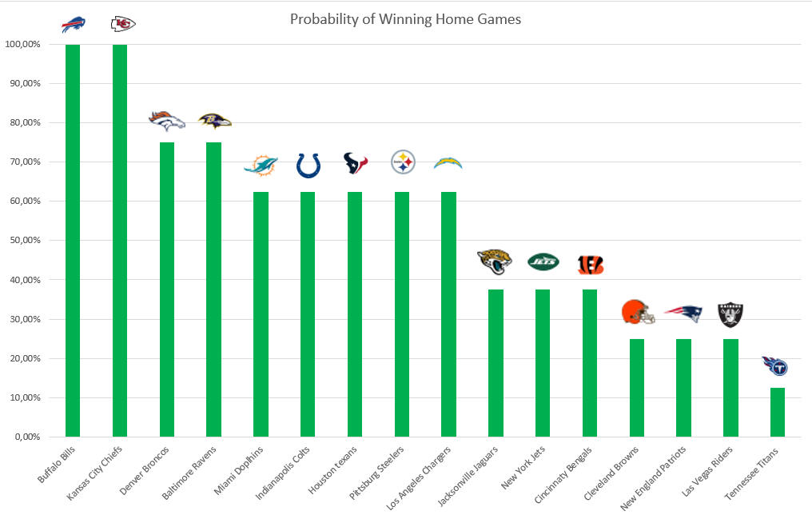Image resolution: width=812 pixels, height=519 pixels.
Task: Click the Pittsburgh Steelers logo
Action: 403,163
